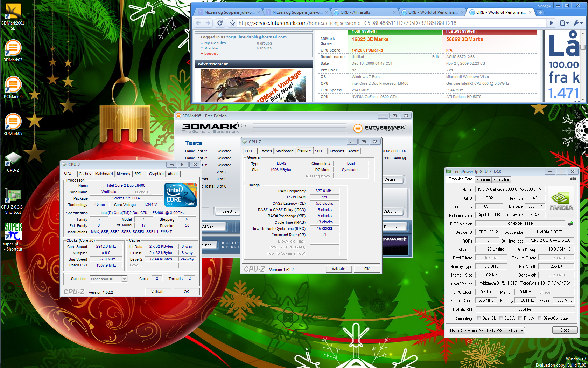Toggle the CUDA checkbox in GPU-Z
The width and height of the screenshot is (588, 368).
coord(501,318)
